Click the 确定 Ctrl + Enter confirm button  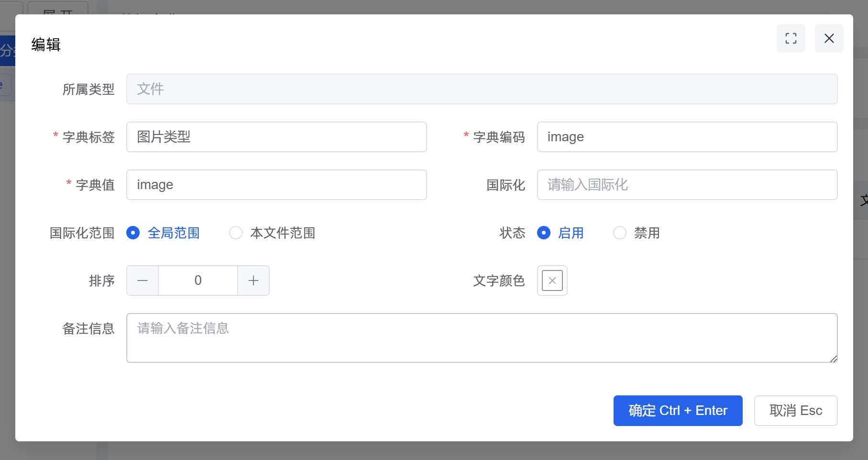click(678, 410)
